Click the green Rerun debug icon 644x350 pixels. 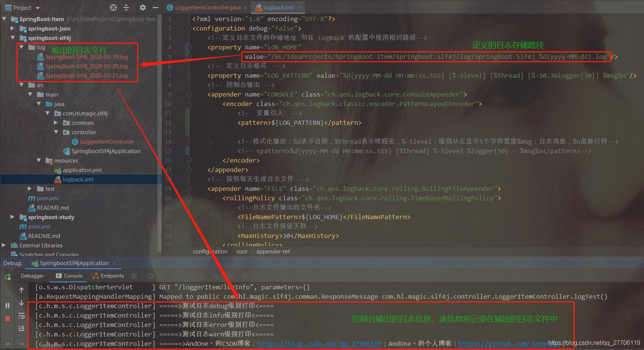[x=8, y=277]
